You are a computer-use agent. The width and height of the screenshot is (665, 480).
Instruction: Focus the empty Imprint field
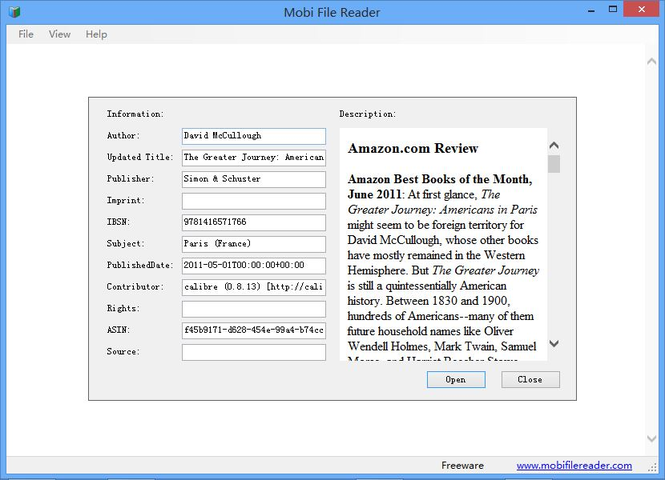point(254,201)
